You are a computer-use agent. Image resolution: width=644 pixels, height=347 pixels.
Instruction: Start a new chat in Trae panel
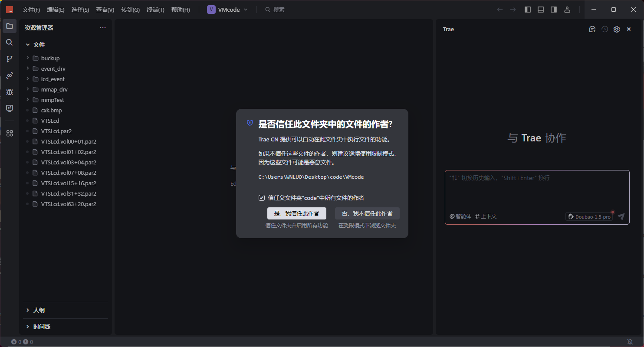592,29
